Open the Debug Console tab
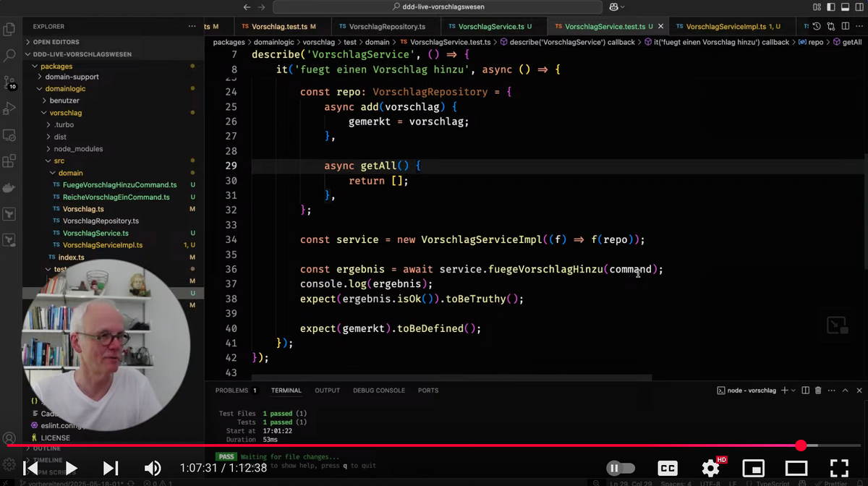The width and height of the screenshot is (868, 486). pyautogui.click(x=379, y=391)
